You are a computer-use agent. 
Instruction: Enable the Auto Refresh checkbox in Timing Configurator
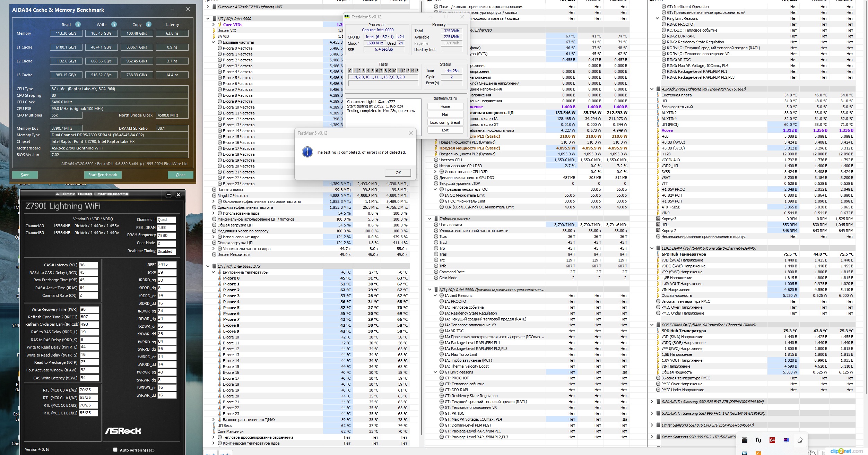click(x=115, y=450)
